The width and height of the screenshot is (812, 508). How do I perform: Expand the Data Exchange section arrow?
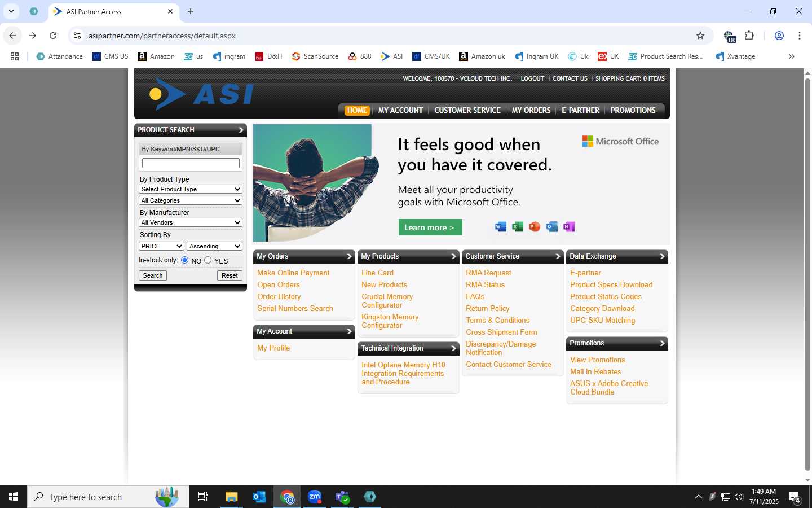pyautogui.click(x=662, y=256)
